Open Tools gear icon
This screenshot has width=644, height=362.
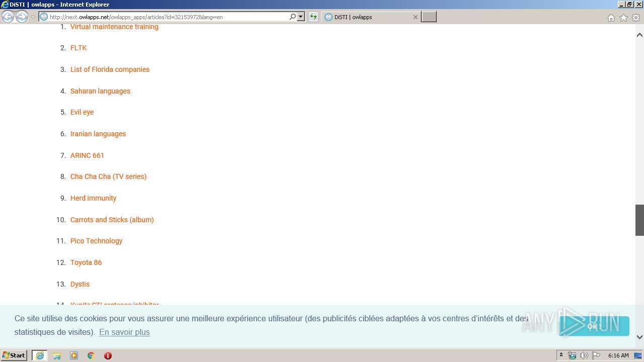636,18
